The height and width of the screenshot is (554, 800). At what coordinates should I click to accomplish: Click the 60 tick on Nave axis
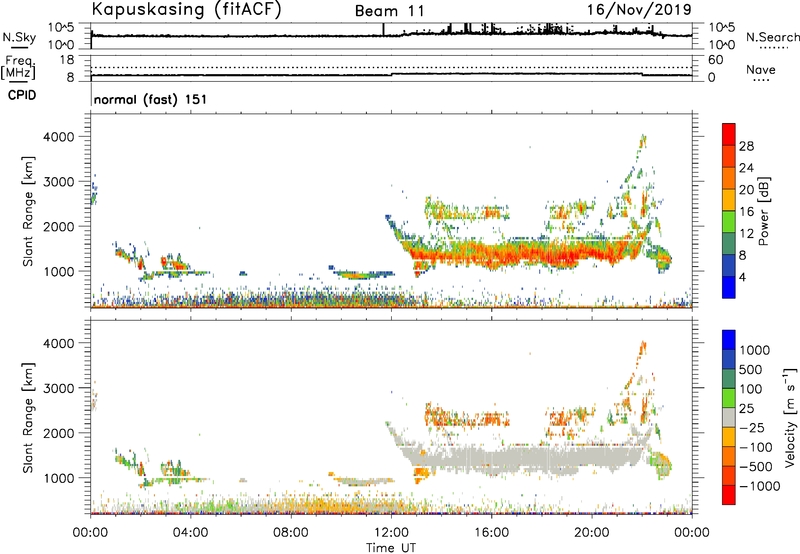pyautogui.click(x=715, y=60)
